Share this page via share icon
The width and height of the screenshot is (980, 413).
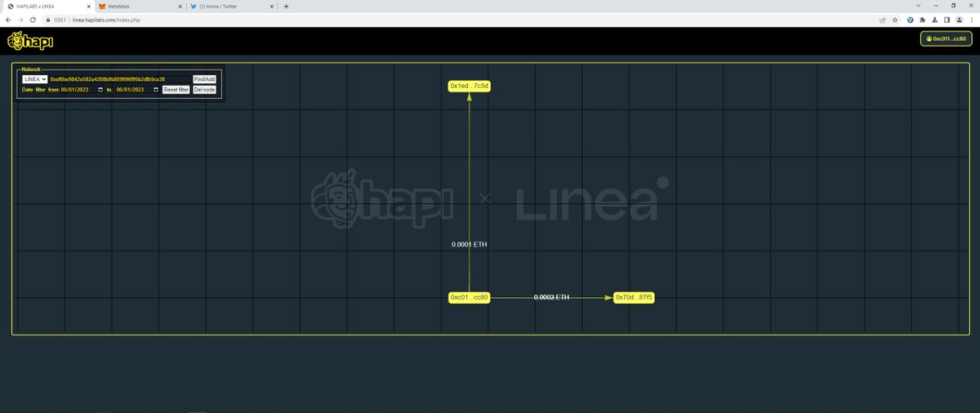(882, 20)
